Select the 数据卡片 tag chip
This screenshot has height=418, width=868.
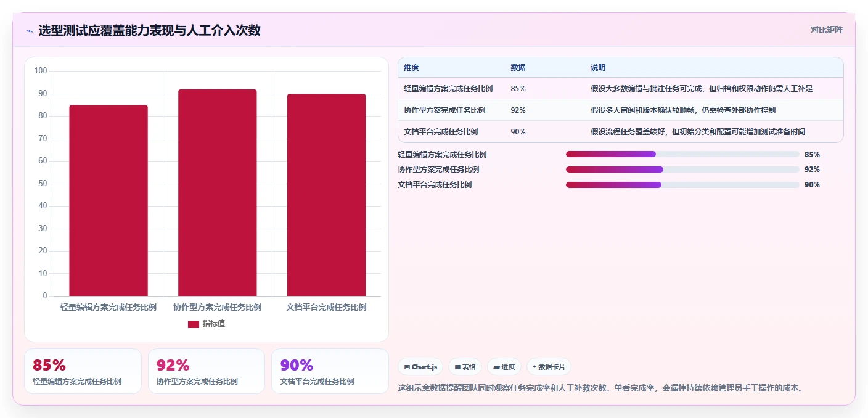tap(549, 367)
